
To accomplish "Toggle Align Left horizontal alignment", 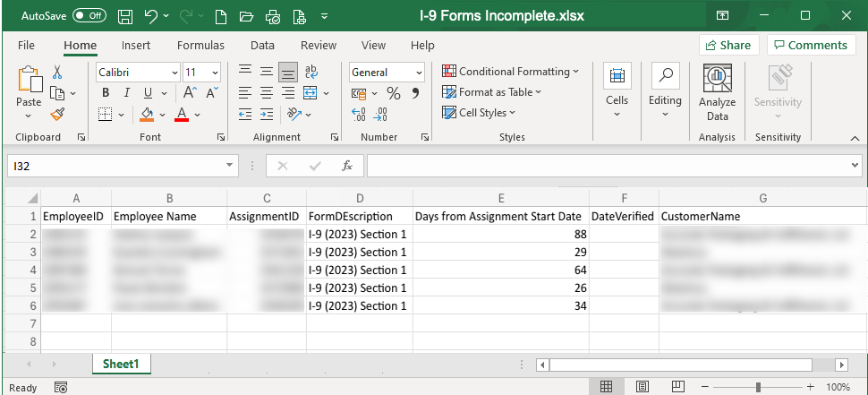I will pyautogui.click(x=245, y=93).
